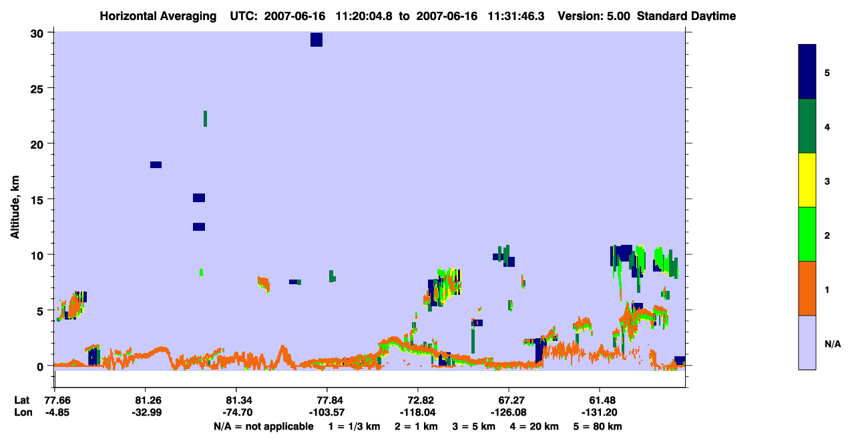Click the 'N/A = not applicable' legend text

point(263,426)
